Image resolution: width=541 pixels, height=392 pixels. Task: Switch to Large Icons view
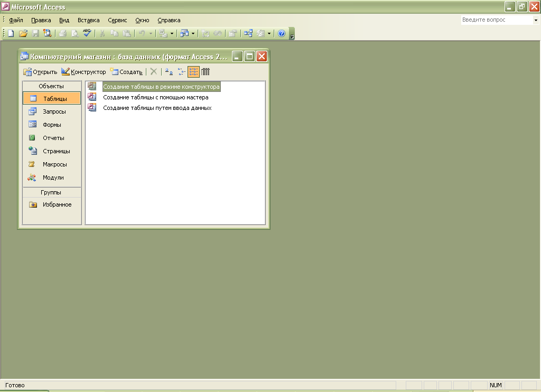169,72
